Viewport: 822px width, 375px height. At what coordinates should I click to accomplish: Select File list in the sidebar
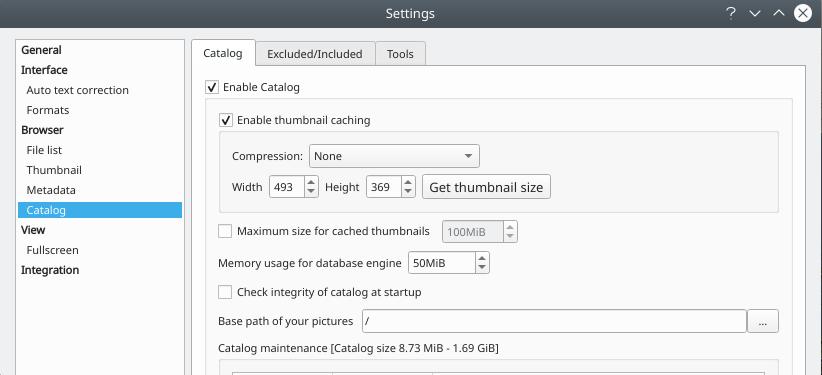coord(44,150)
